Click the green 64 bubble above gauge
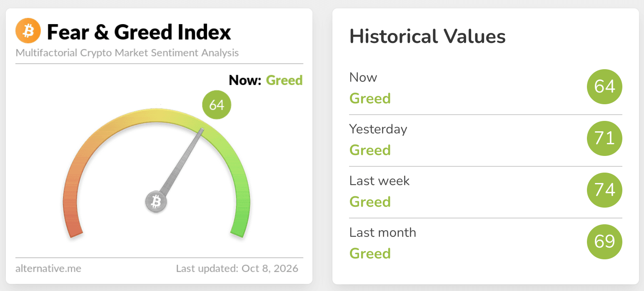This screenshot has height=291, width=644. 217,105
